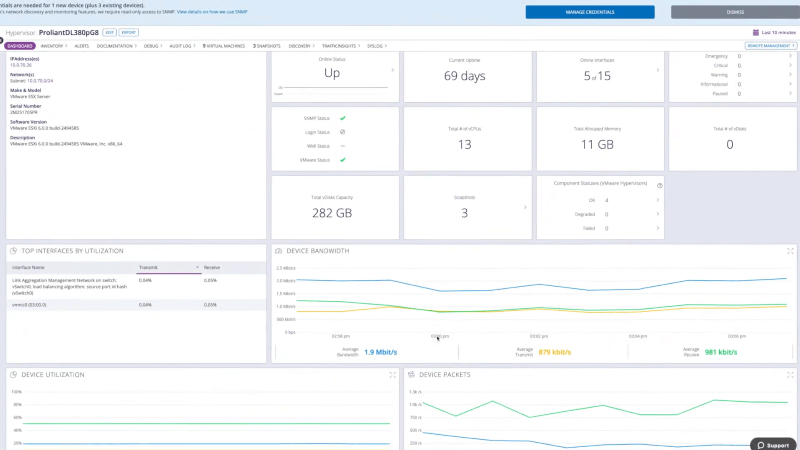800x450 pixels.
Task: Expand the Debug menu
Action: [153, 46]
